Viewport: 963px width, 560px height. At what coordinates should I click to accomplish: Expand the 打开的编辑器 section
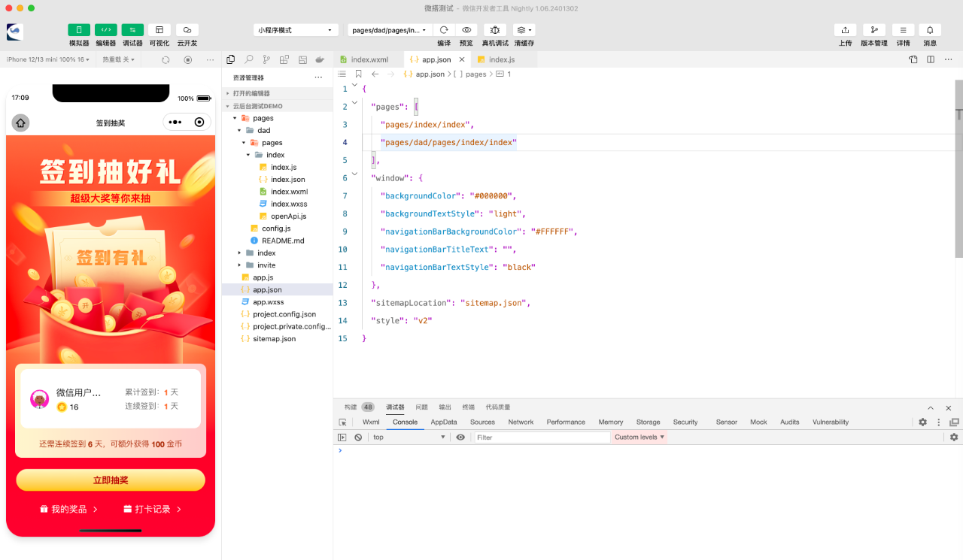278,93
